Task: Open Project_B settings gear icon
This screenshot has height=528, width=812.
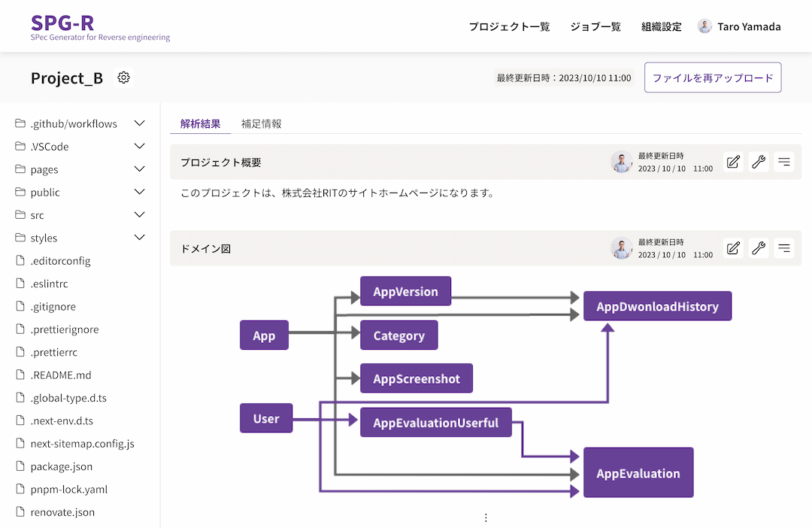Action: click(123, 77)
